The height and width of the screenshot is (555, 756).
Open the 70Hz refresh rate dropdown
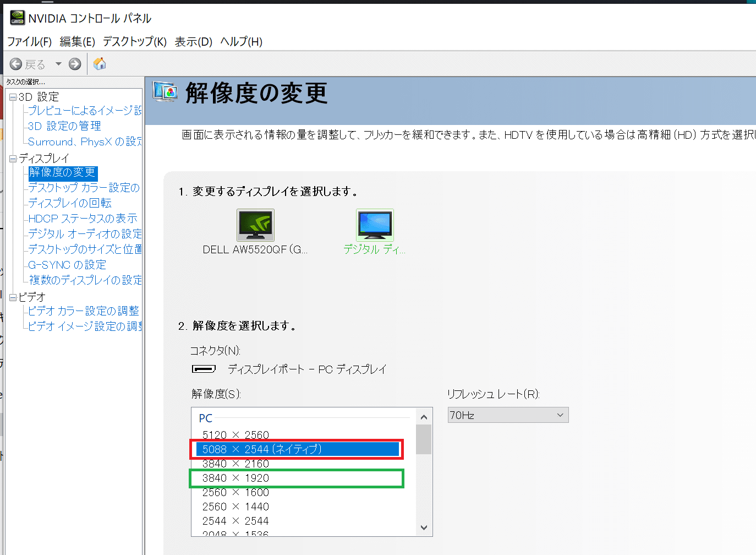pos(508,415)
